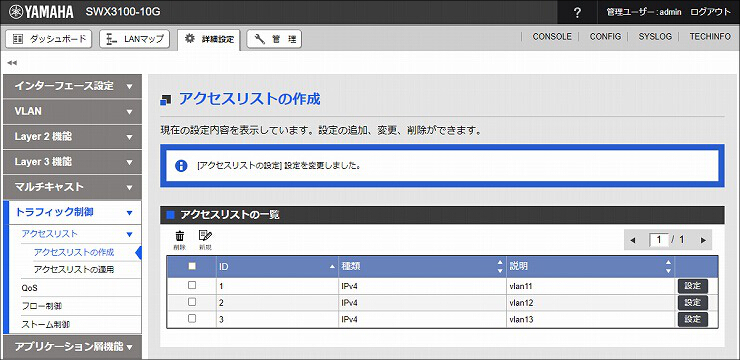Open the ダッシュボード tab

49,39
